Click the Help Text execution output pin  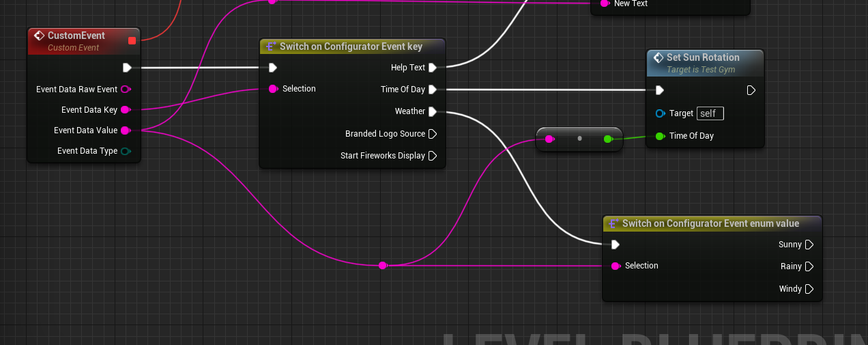(433, 68)
